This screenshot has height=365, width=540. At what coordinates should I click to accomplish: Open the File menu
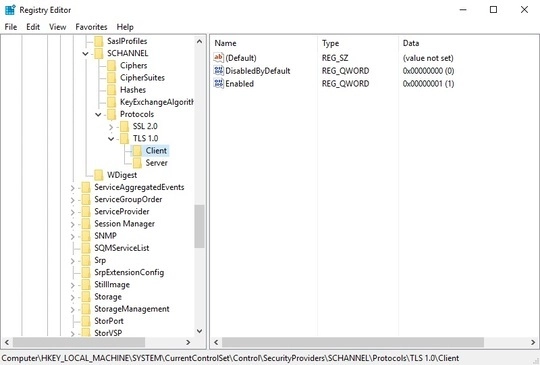pyautogui.click(x=11, y=27)
